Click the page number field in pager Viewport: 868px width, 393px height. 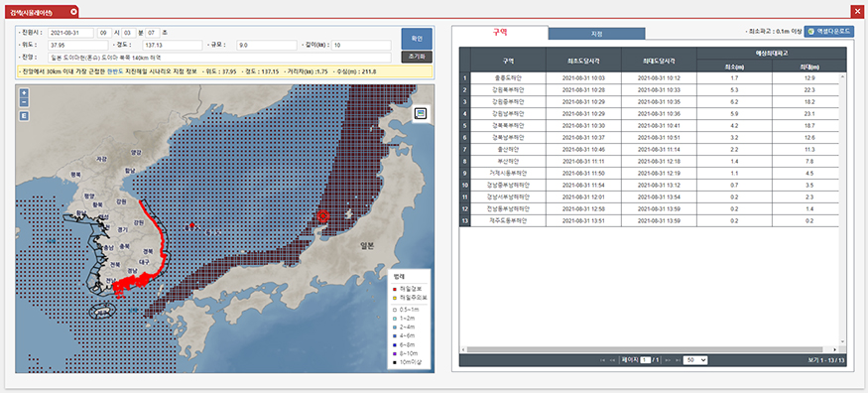point(646,360)
